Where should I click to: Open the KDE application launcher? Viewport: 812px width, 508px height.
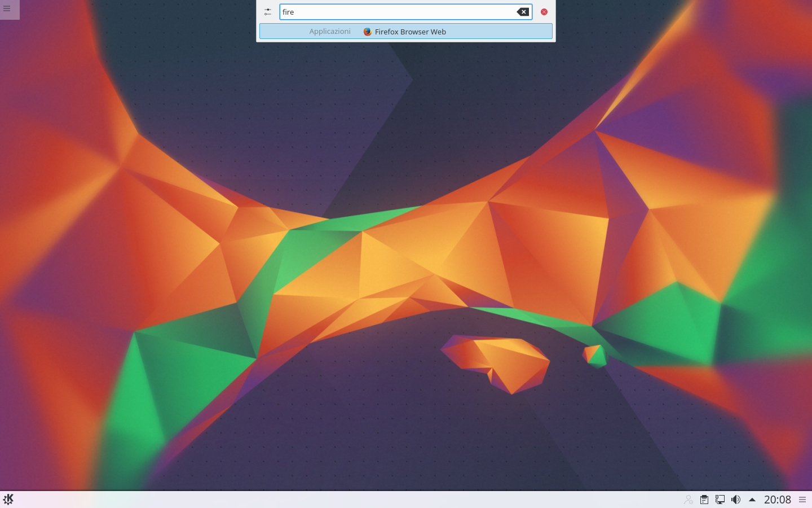coord(8,500)
